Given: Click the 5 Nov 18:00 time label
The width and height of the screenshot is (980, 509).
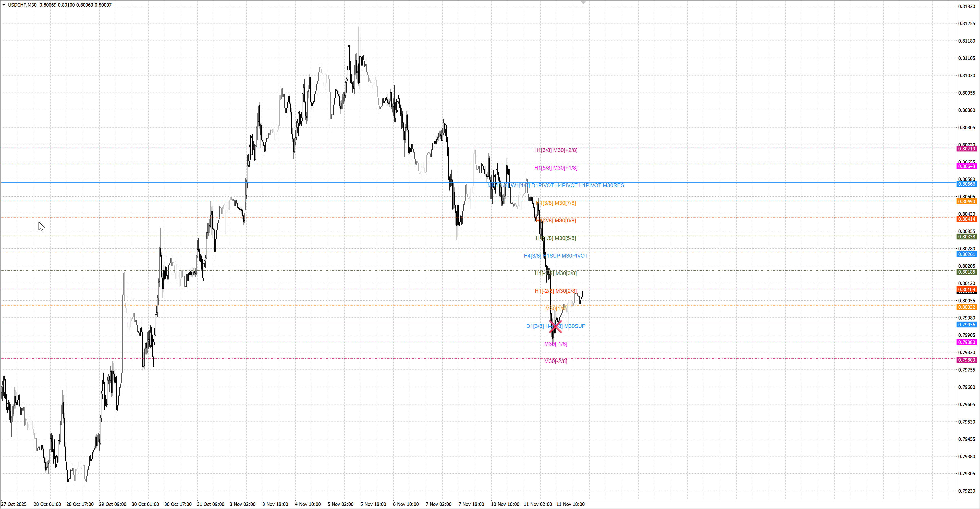Looking at the screenshot, I should click(x=373, y=504).
